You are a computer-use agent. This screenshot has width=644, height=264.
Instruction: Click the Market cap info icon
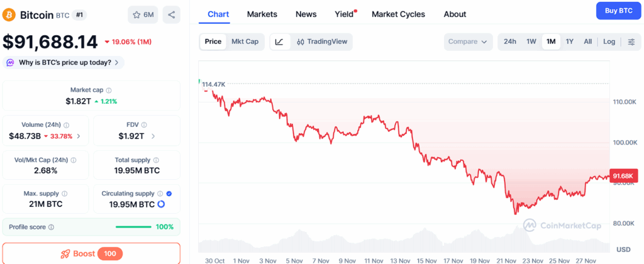tap(109, 91)
